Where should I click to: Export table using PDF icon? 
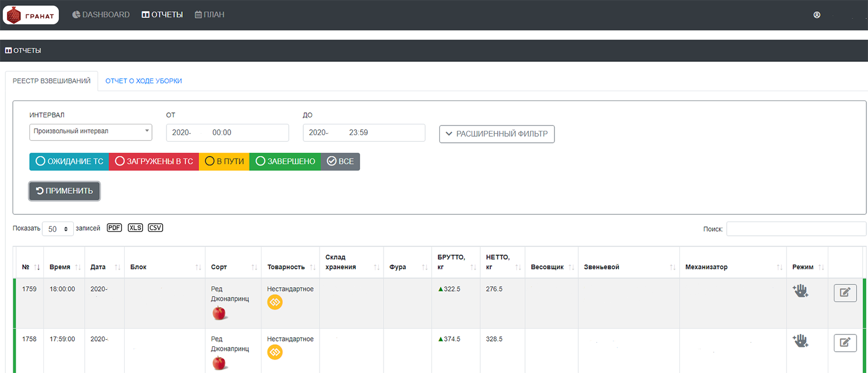(x=114, y=228)
